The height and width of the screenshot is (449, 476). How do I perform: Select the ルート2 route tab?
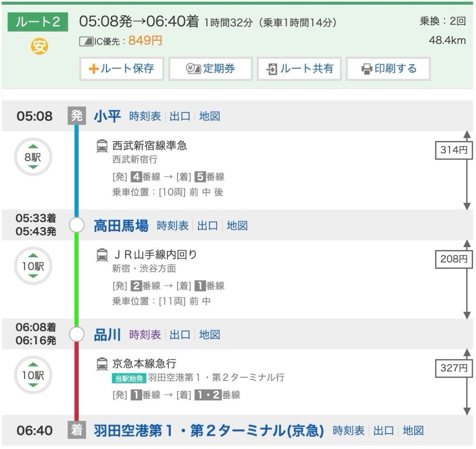pyautogui.click(x=38, y=22)
